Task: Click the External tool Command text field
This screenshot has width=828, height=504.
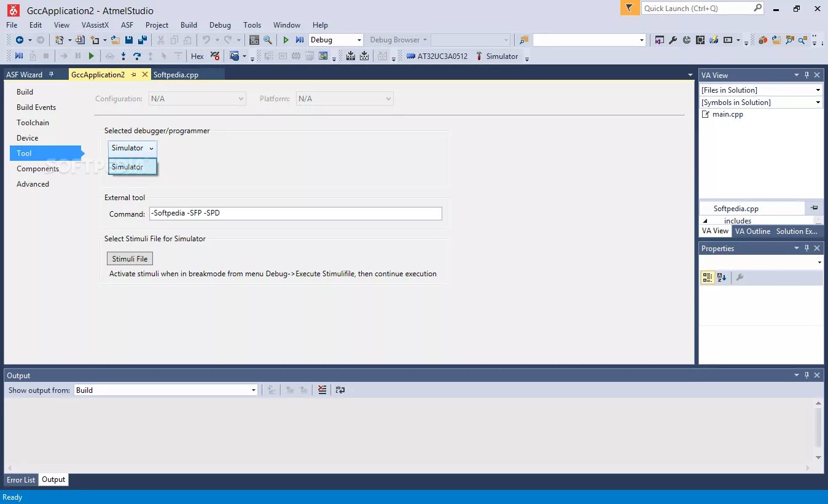Action: pos(295,214)
